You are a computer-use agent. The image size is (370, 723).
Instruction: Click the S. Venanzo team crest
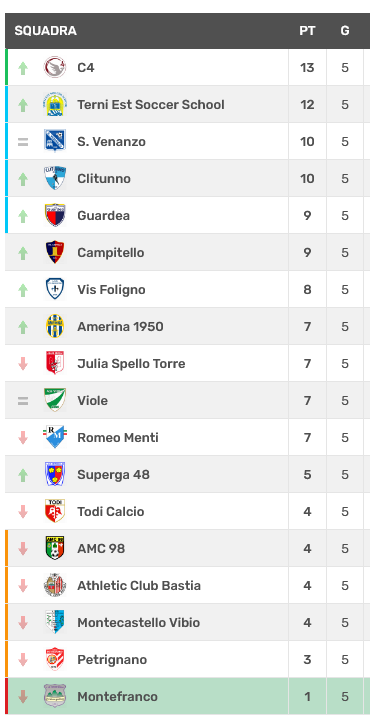click(x=55, y=140)
